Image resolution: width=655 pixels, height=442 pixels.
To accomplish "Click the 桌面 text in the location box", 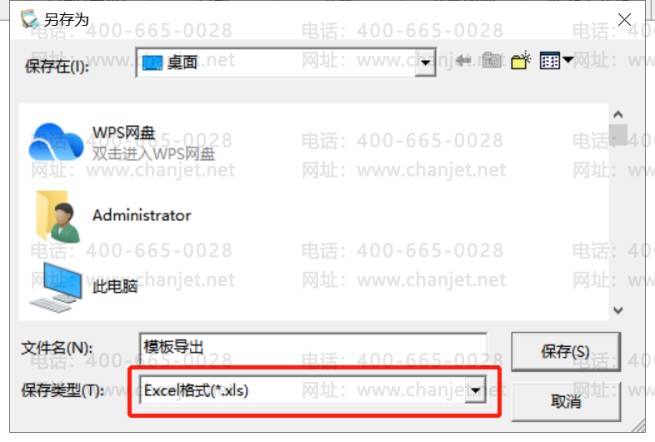I will [x=182, y=63].
